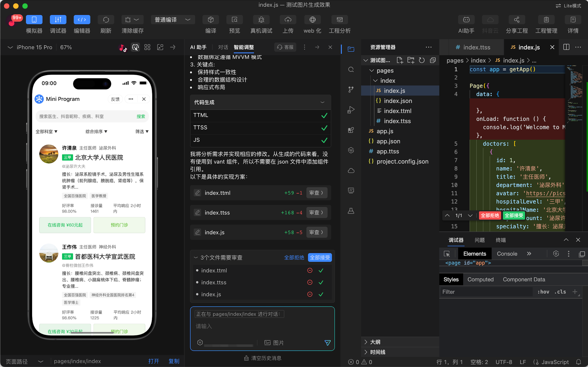Image resolution: width=588 pixels, height=367 pixels.
Task: Click 全部接受 button in AI panel
Action: (x=320, y=258)
